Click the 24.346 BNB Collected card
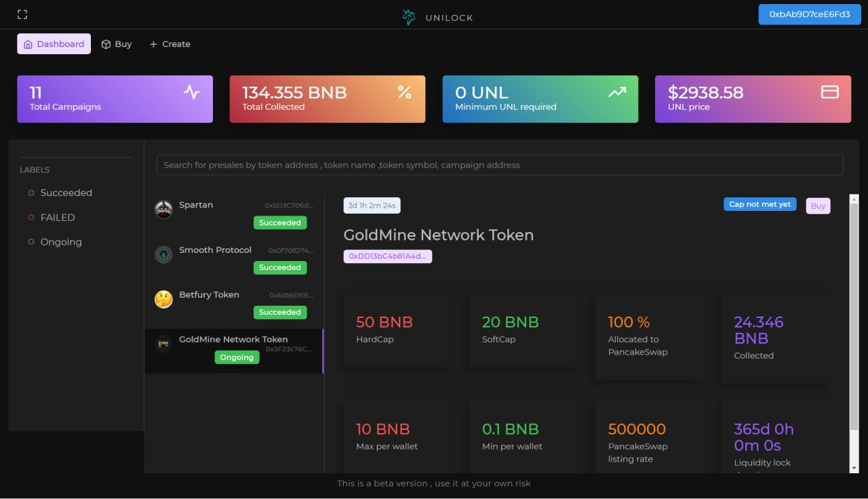This screenshot has width=868, height=499. [x=775, y=338]
